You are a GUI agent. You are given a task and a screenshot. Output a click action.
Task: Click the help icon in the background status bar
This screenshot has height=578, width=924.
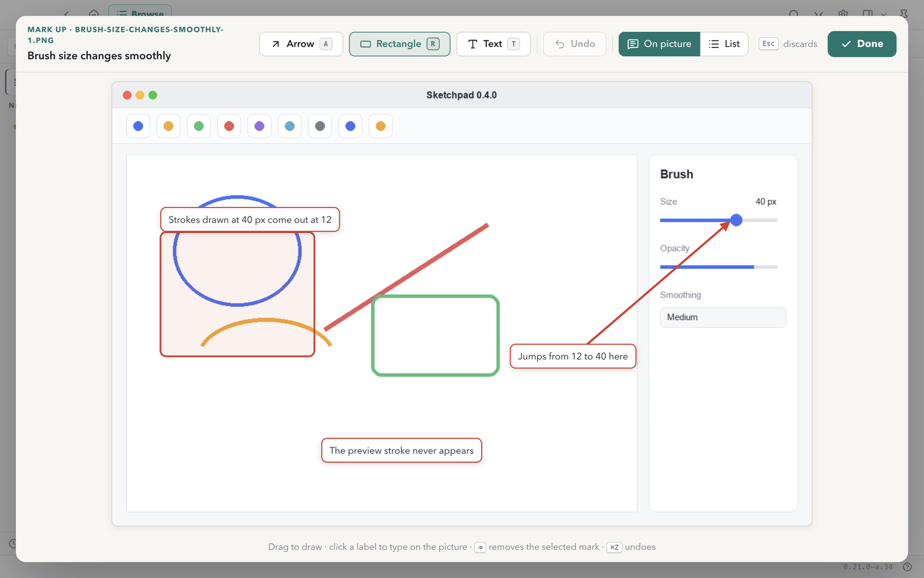(907, 567)
